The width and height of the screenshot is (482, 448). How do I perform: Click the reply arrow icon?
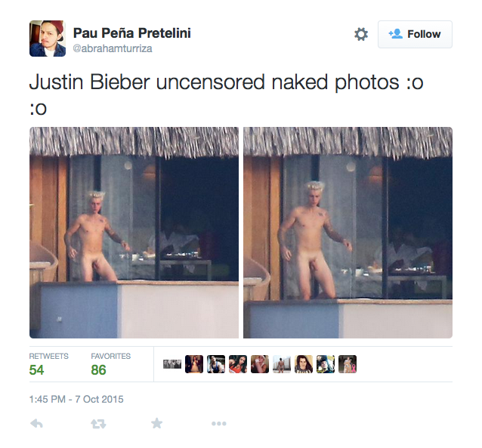(x=36, y=424)
